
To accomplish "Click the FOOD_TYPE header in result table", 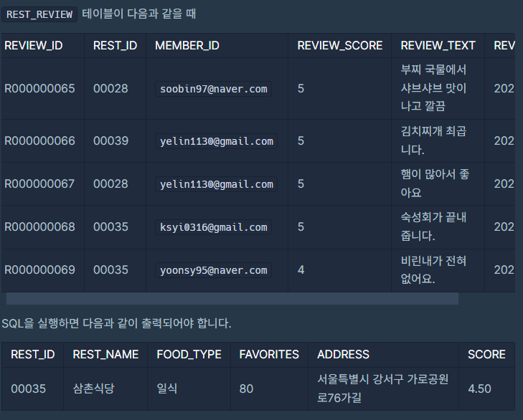I will tap(189, 354).
